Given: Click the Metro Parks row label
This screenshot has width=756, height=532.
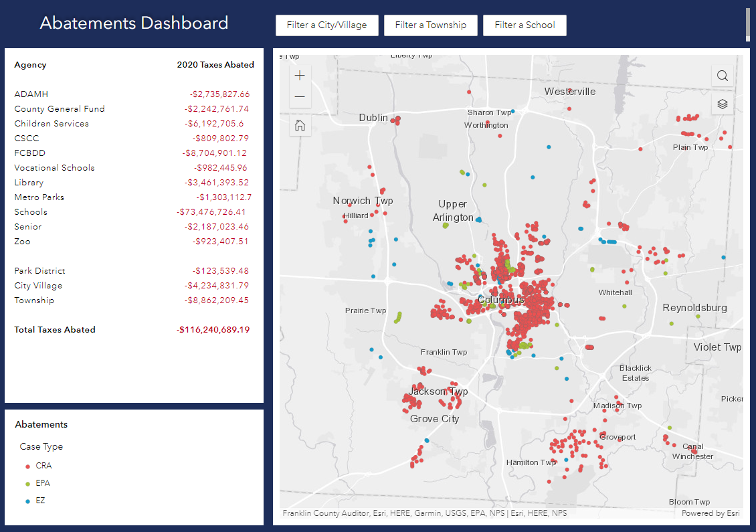Looking at the screenshot, I should [x=39, y=197].
